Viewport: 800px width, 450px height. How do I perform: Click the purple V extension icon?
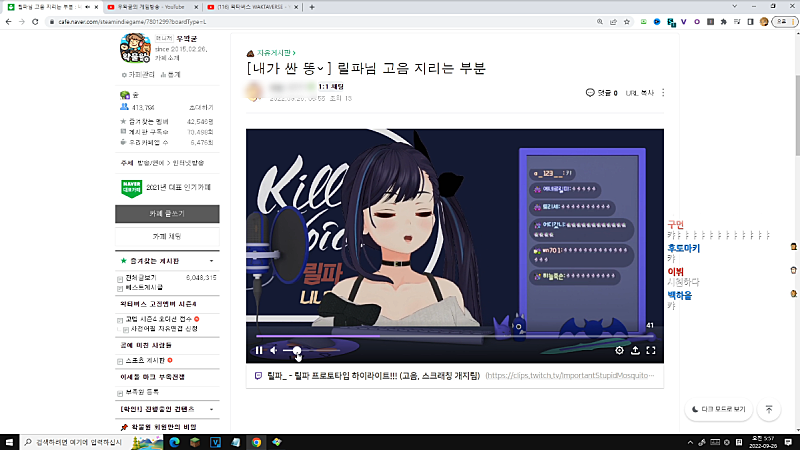coord(684,22)
